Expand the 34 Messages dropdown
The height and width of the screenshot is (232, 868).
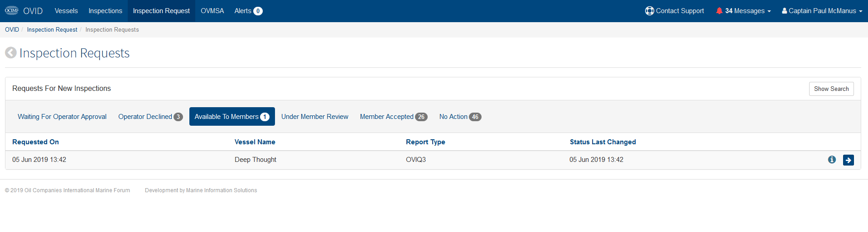tap(743, 11)
